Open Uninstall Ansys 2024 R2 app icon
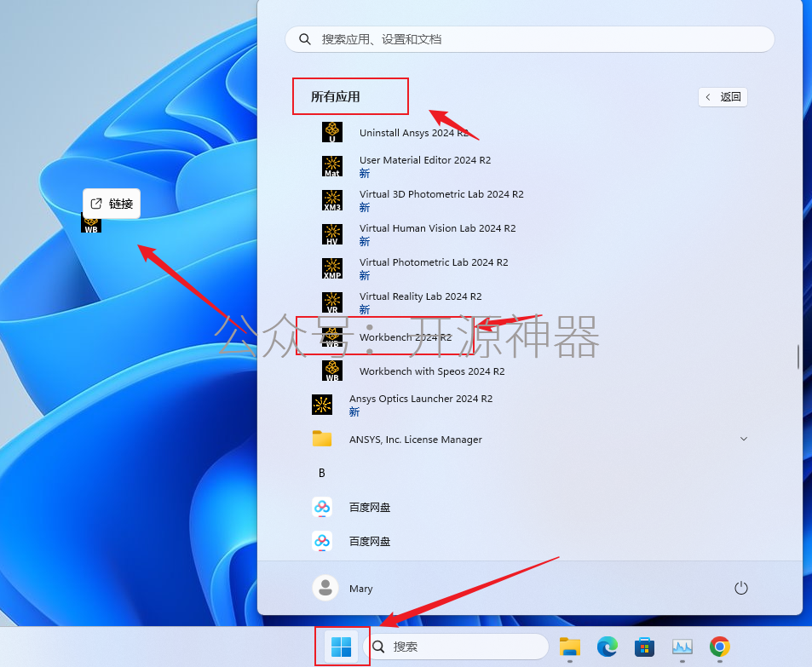Image resolution: width=812 pixels, height=667 pixels. click(x=332, y=132)
